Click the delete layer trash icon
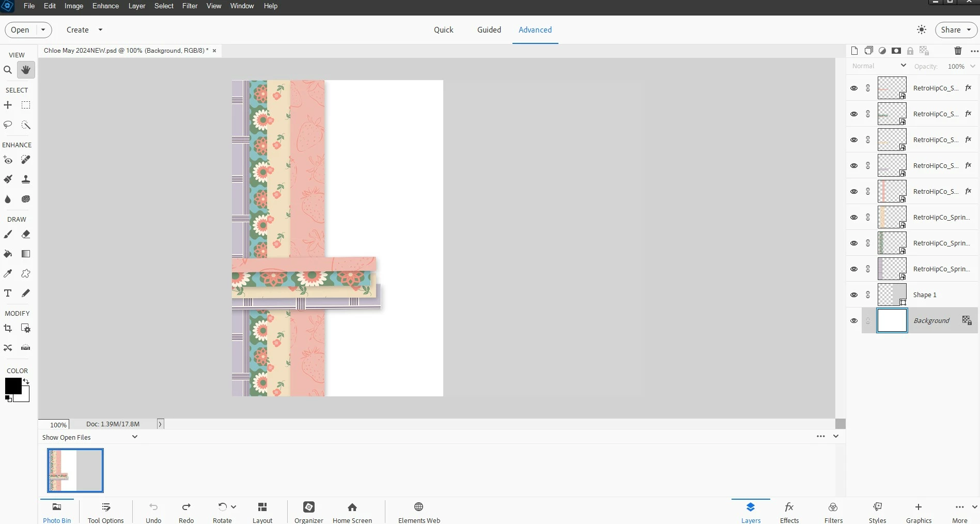This screenshot has height=524, width=980. click(x=958, y=51)
